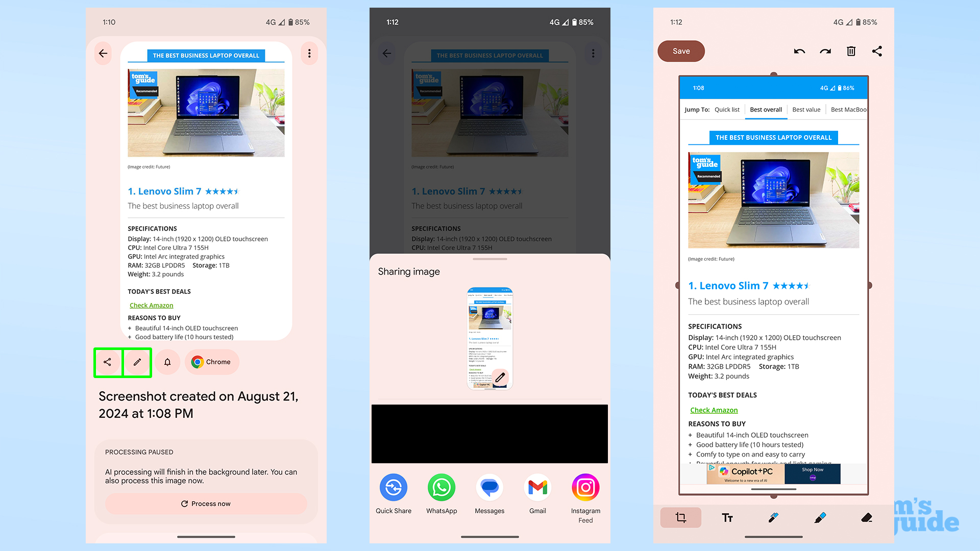980x551 pixels.
Task: Select the crop tool in editor
Action: coord(680,518)
